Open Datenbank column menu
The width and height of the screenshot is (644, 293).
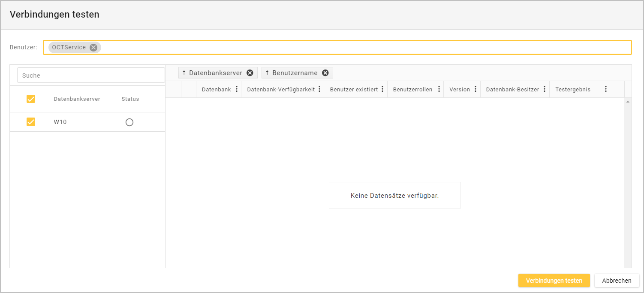point(237,89)
